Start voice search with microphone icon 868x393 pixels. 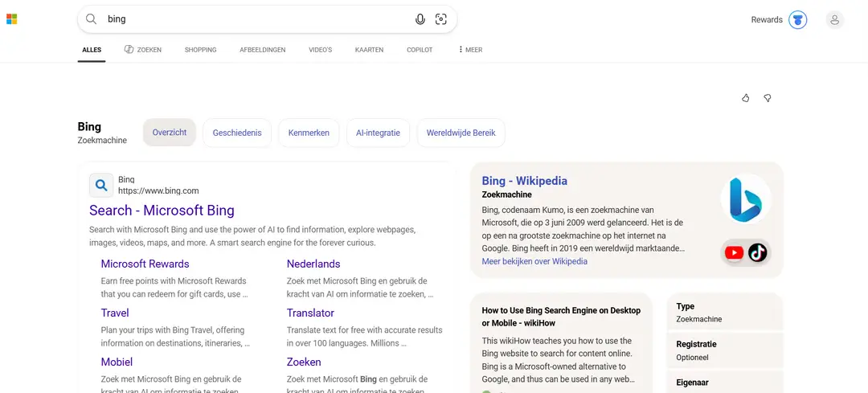(x=420, y=19)
